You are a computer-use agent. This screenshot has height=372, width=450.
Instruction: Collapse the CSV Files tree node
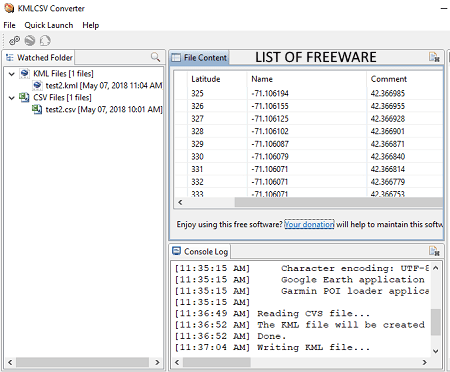tap(12, 98)
